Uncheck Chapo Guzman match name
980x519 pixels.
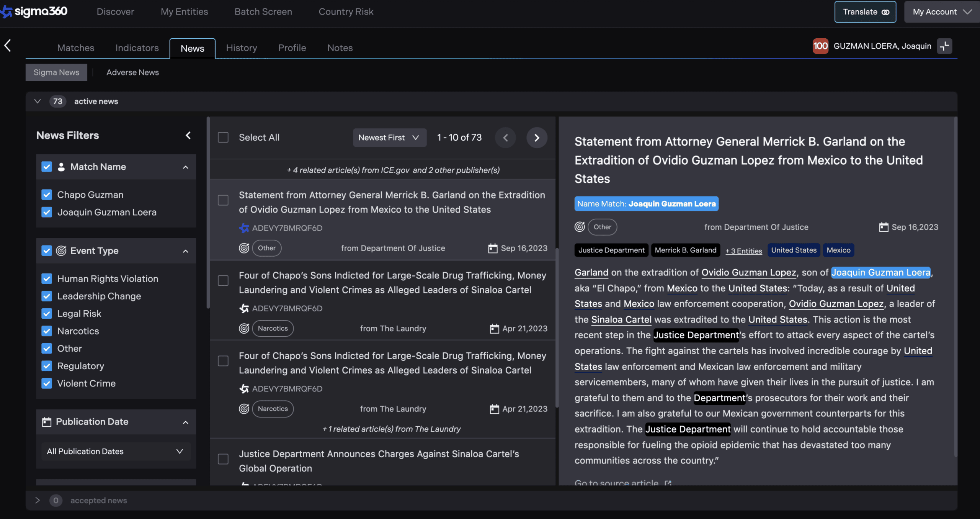pyautogui.click(x=47, y=195)
